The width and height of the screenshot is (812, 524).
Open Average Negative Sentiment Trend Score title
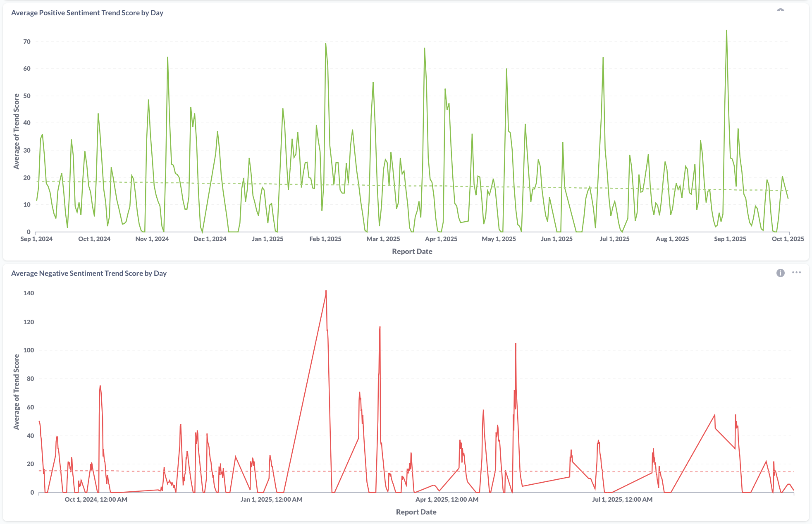coord(89,273)
